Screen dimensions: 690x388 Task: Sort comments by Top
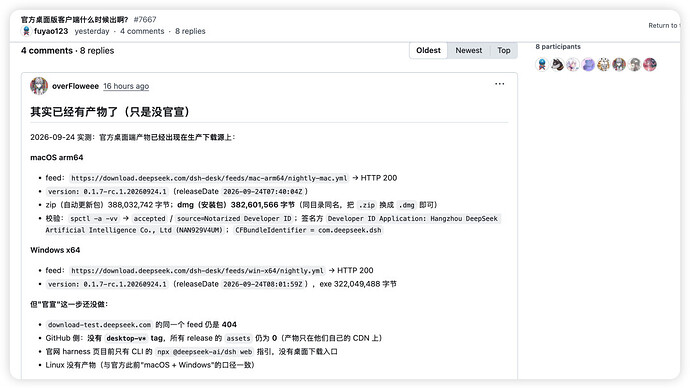pos(504,51)
